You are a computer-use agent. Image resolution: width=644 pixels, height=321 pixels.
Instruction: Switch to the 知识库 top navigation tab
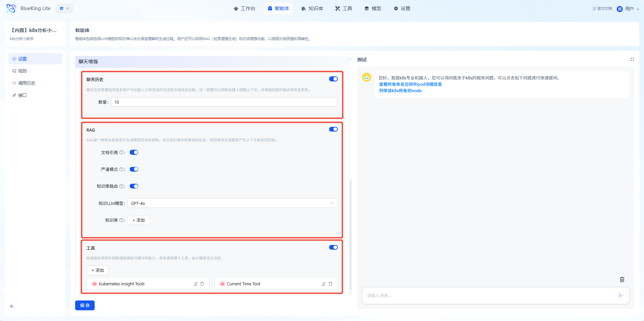pyautogui.click(x=312, y=9)
